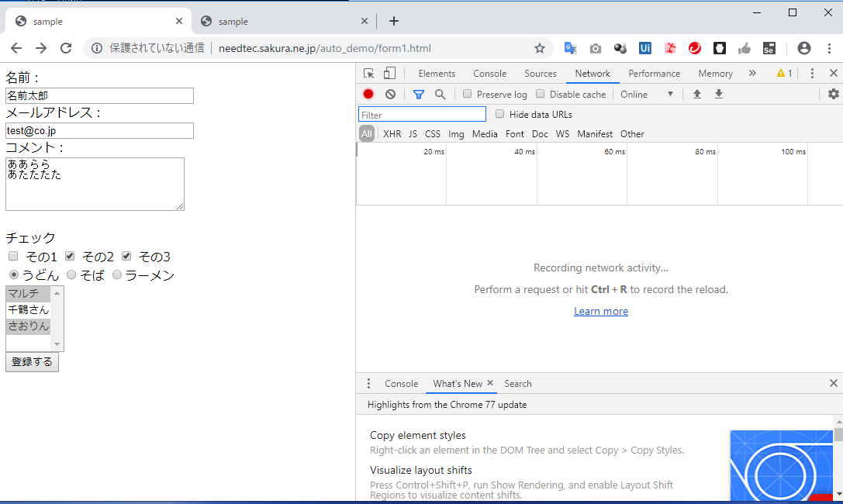Open the Performance tab
Viewport: 843px width, 504px height.
[655, 74]
